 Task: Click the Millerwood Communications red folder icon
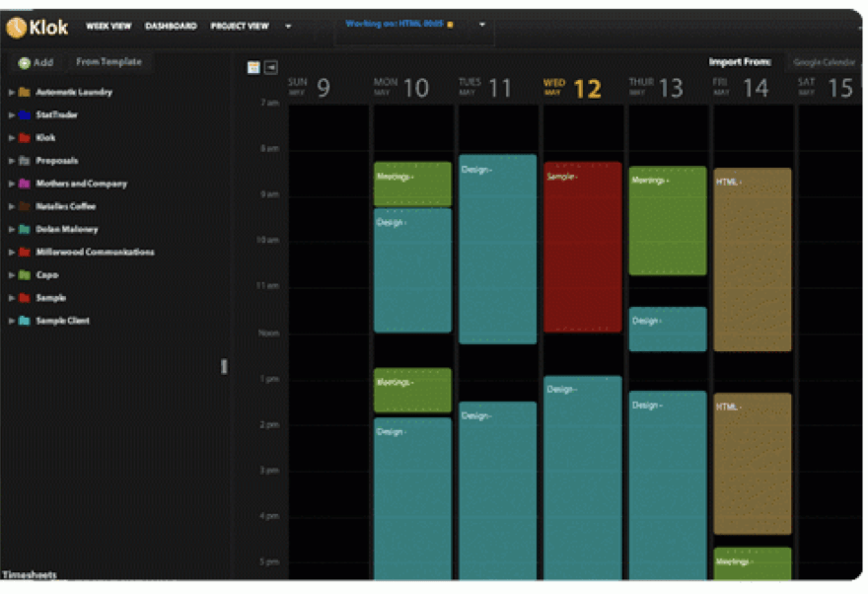click(x=25, y=252)
